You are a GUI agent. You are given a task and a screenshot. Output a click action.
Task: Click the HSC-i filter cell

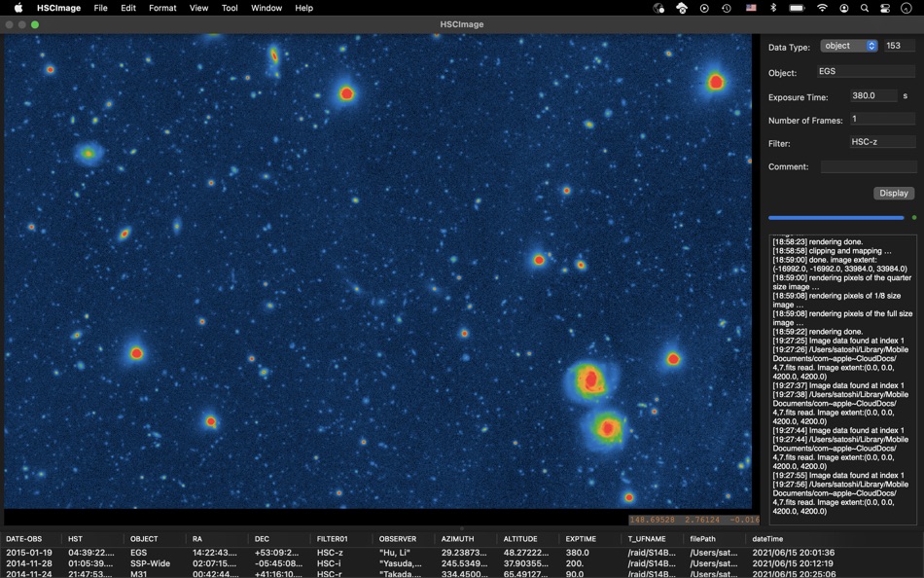(330, 563)
